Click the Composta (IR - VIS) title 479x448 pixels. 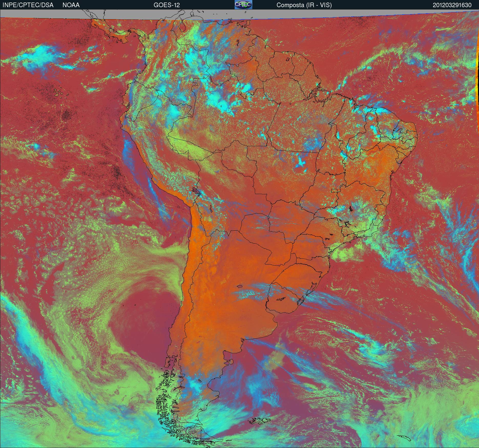click(304, 5)
